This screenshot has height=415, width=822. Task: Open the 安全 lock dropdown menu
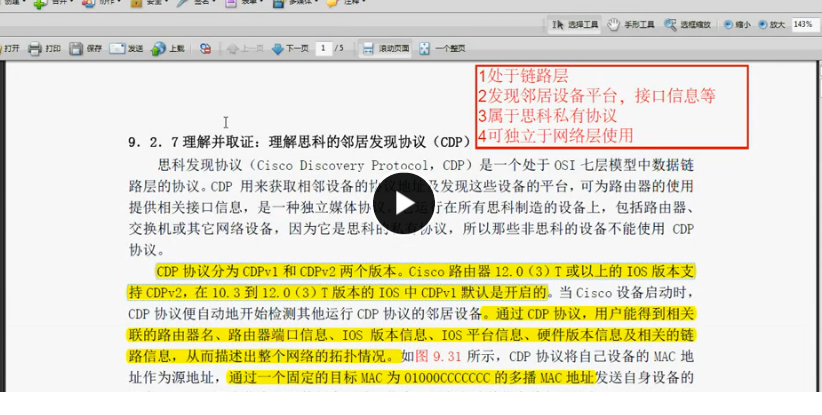(148, 3)
